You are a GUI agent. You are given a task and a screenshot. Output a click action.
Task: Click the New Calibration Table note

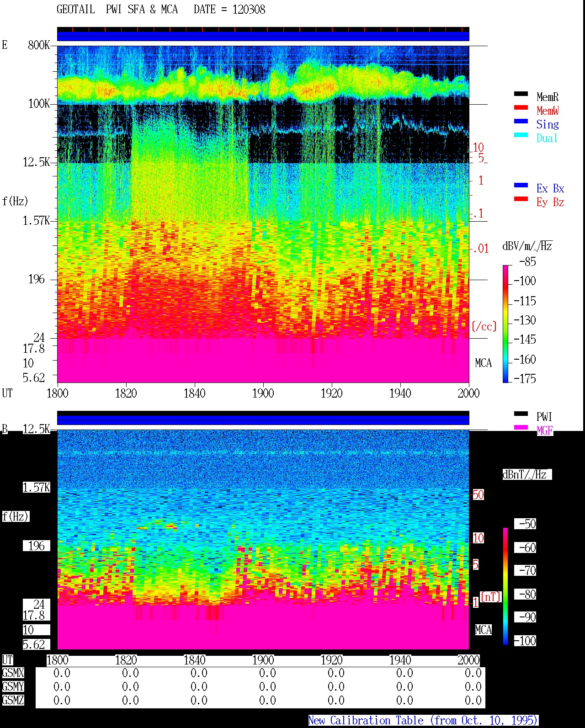423,721
